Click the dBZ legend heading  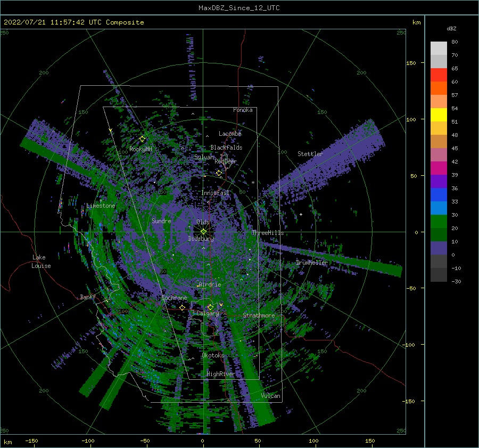tap(451, 28)
